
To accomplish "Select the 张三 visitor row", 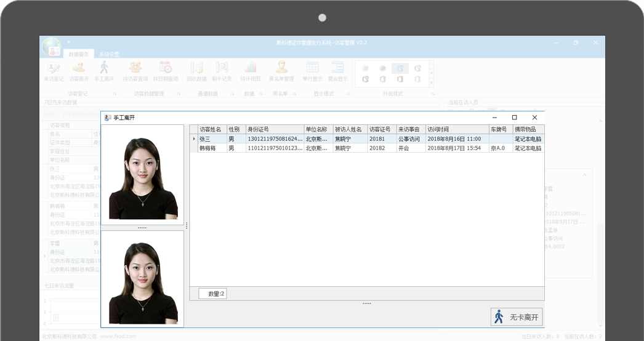I will 367,139.
